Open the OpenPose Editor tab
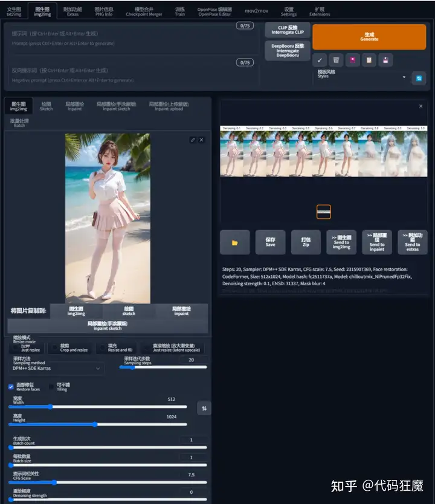The width and height of the screenshot is (435, 504). click(x=214, y=11)
